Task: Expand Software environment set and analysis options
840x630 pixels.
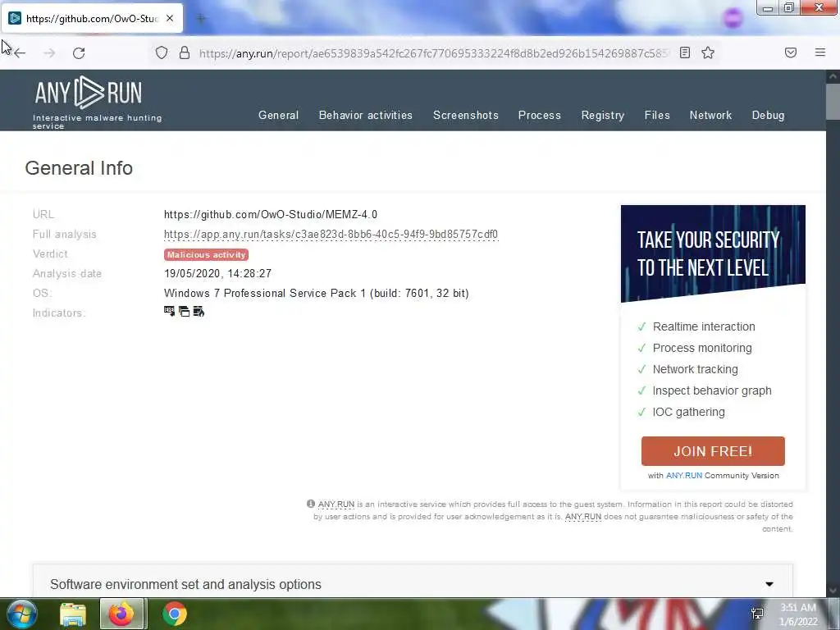Action: coord(413,584)
